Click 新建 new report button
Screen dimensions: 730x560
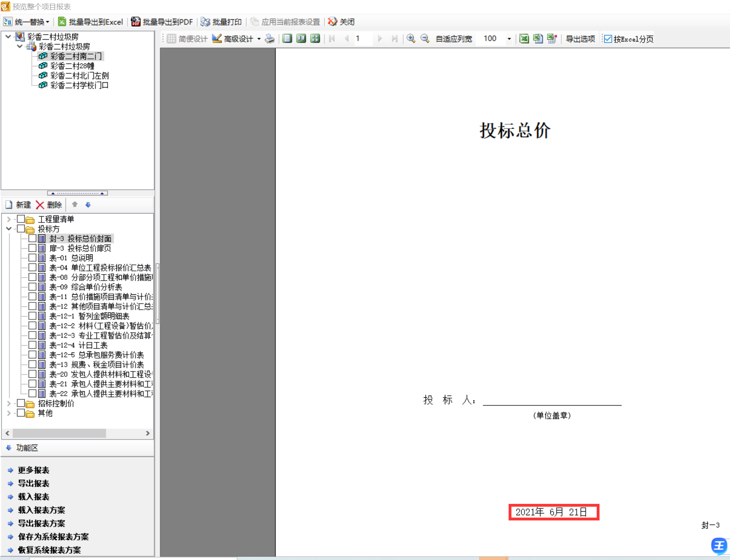[18, 205]
